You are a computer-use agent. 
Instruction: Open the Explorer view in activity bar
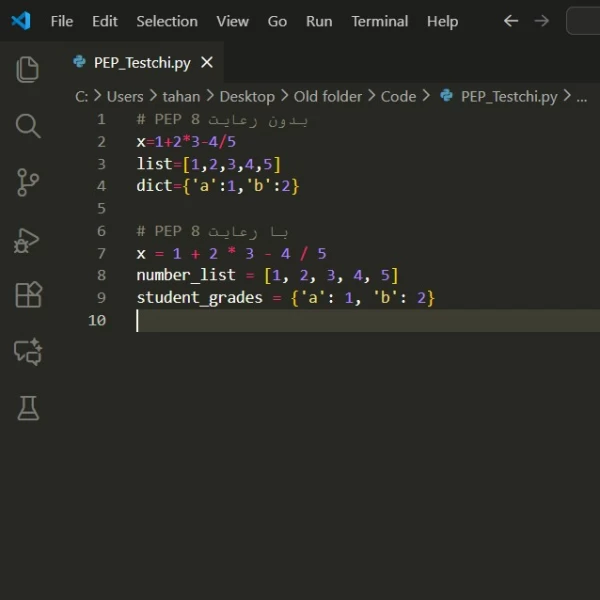coord(28,69)
